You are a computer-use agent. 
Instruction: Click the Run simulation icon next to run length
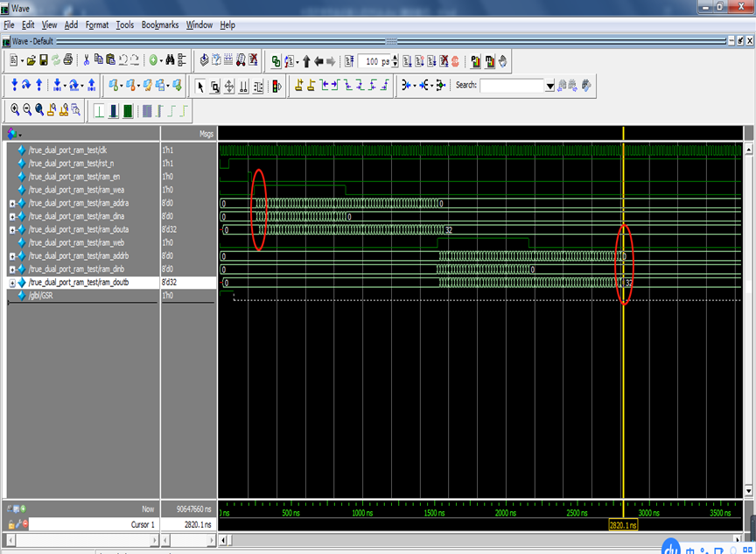point(408,61)
